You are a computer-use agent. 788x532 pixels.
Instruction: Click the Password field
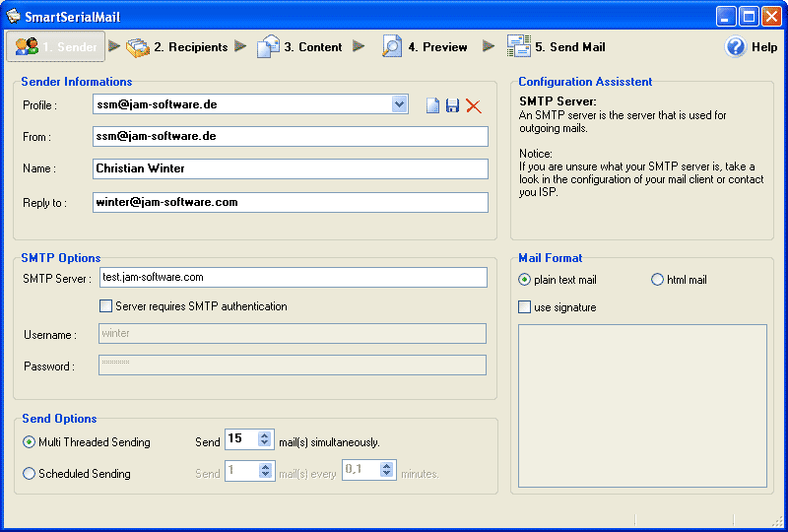pyautogui.click(x=293, y=366)
